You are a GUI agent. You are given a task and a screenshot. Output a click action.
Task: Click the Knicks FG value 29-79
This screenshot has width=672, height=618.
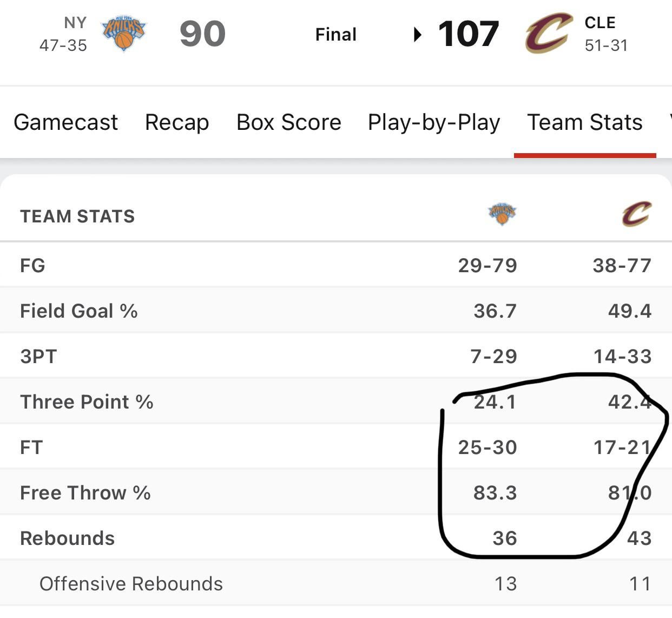click(x=487, y=266)
